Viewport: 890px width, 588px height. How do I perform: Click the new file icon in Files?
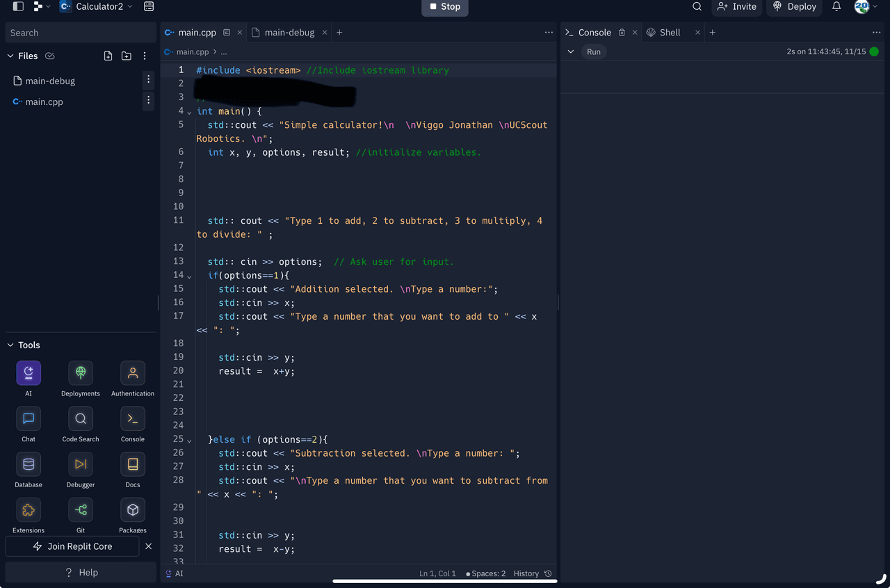pyautogui.click(x=108, y=56)
